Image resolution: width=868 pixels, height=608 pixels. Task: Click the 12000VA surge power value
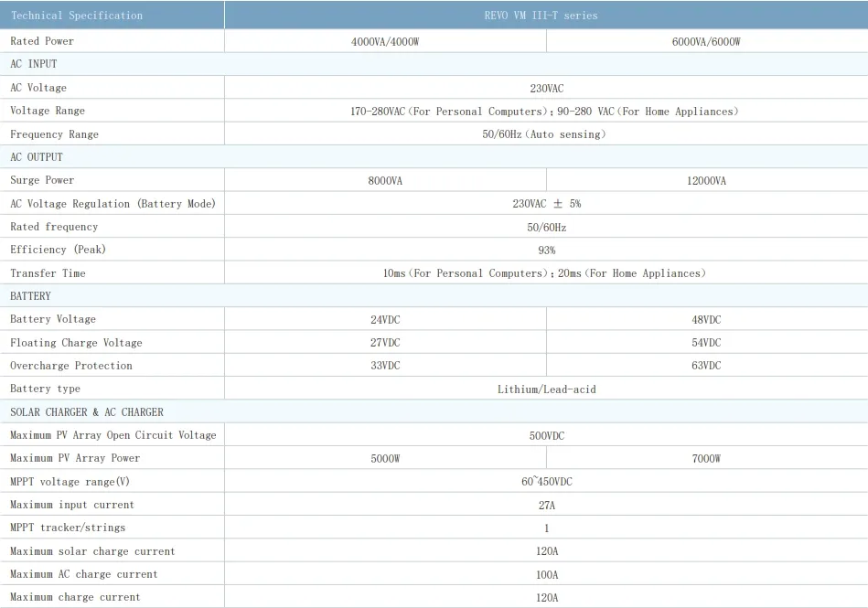[x=706, y=181]
